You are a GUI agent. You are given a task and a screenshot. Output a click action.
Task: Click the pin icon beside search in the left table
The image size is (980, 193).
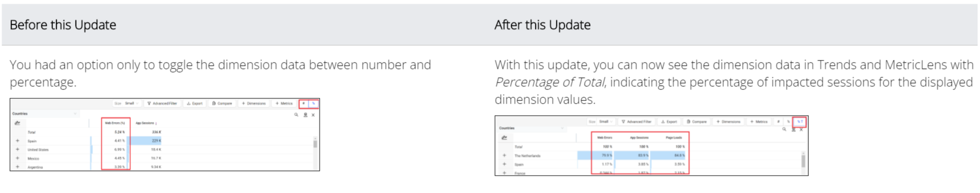[x=305, y=115]
